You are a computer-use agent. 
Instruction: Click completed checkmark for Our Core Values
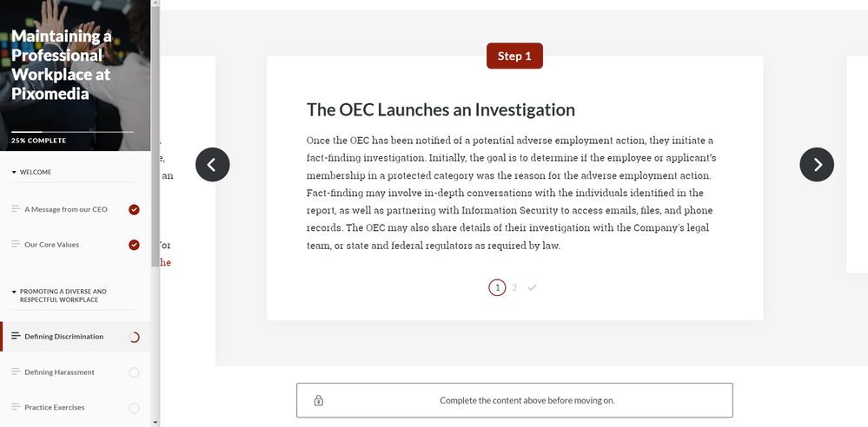coord(134,245)
